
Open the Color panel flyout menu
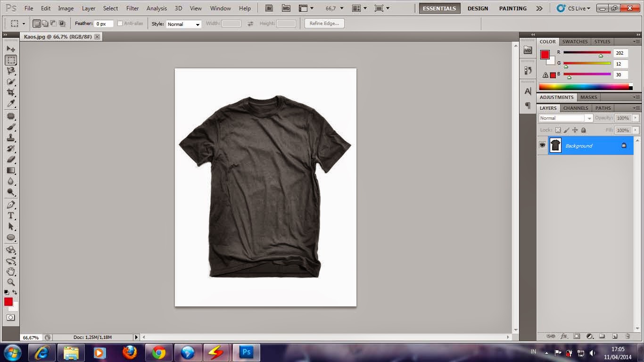[636, 41]
